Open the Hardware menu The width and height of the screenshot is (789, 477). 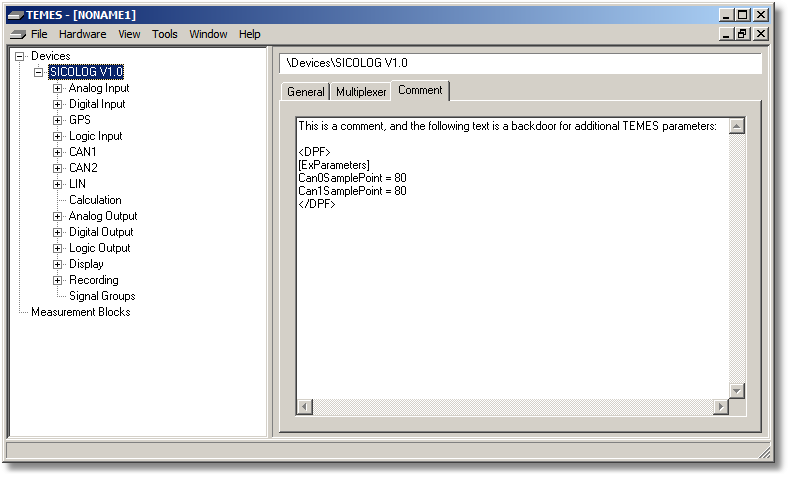pyautogui.click(x=83, y=34)
